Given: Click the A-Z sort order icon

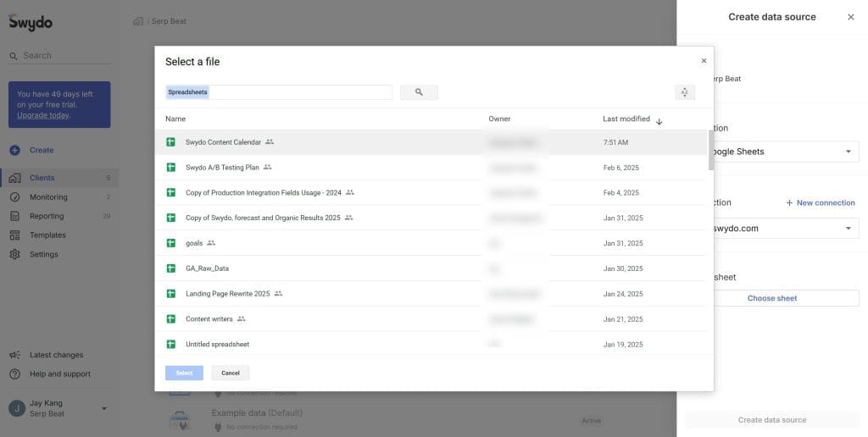Looking at the screenshot, I should (685, 92).
